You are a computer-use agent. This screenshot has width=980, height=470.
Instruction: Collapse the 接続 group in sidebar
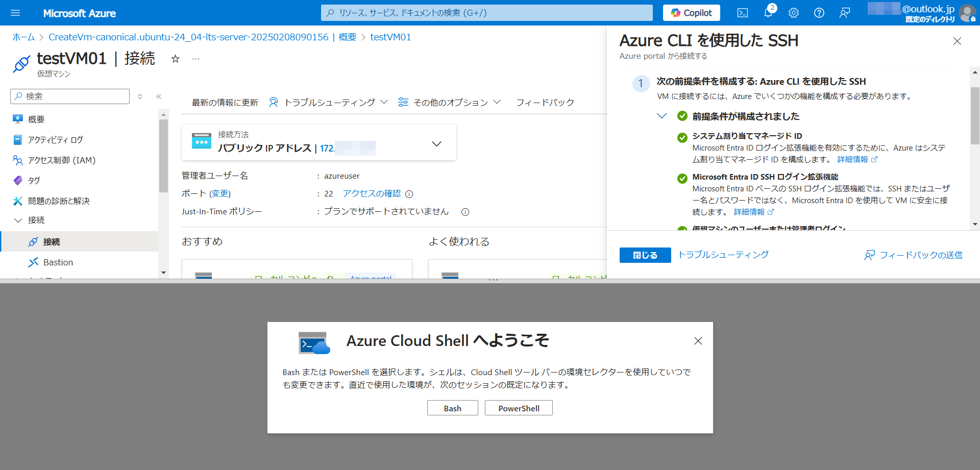pos(18,220)
